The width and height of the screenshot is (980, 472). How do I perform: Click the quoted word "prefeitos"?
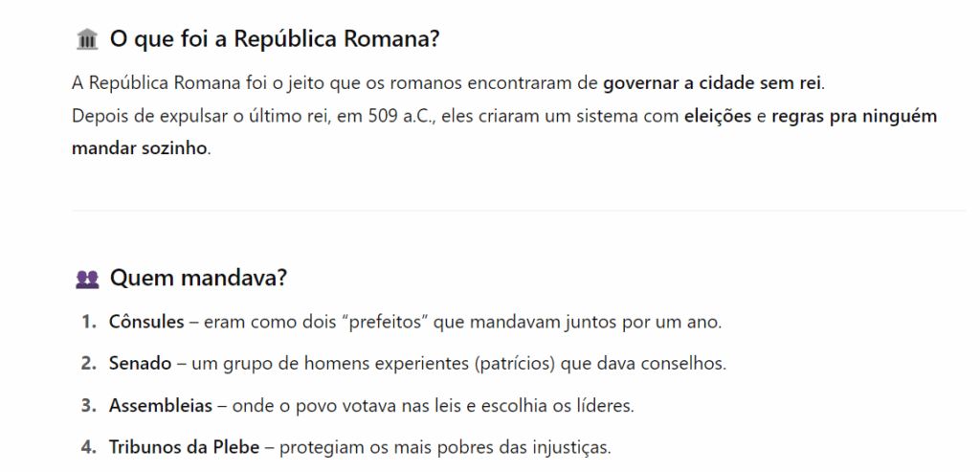[x=386, y=322]
